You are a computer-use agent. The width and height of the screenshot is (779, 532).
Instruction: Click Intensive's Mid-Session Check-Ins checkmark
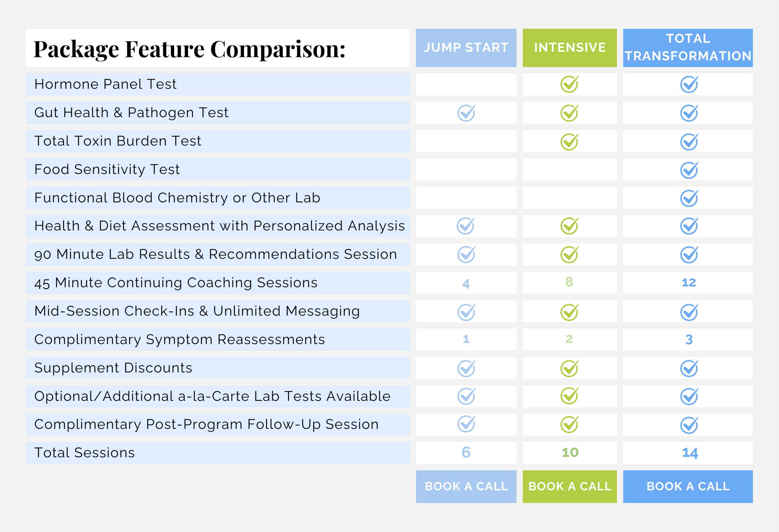(x=569, y=312)
